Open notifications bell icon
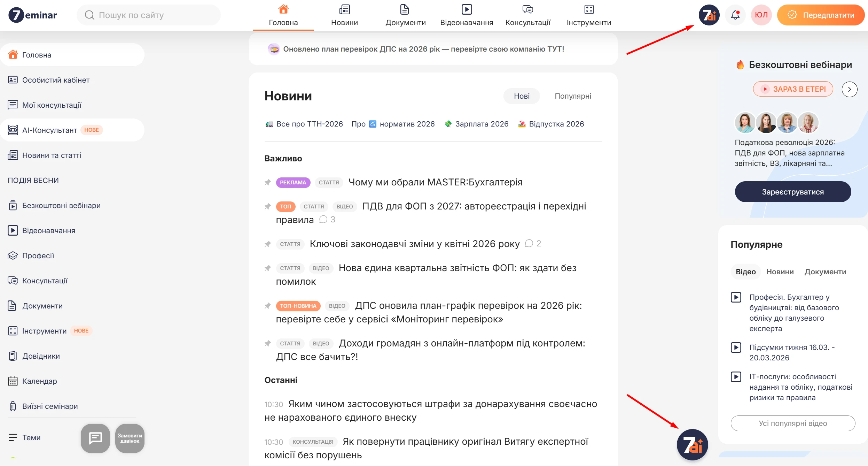The height and width of the screenshot is (466, 868). click(x=735, y=15)
